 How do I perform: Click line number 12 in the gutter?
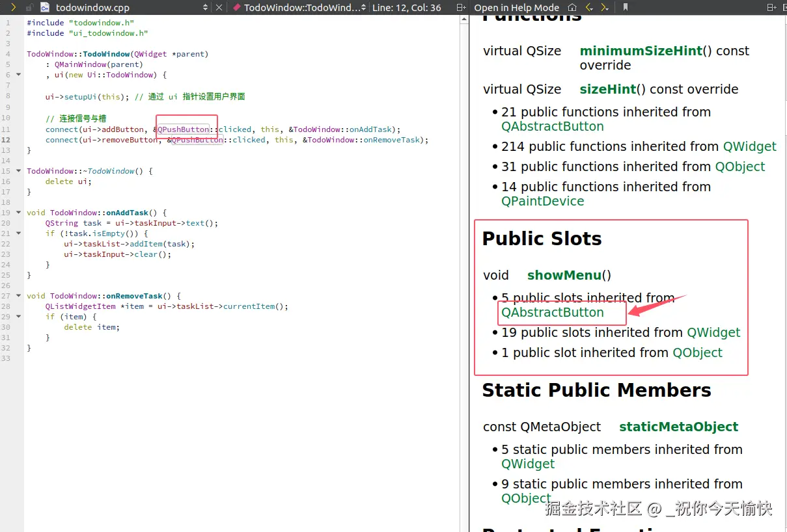(6, 140)
